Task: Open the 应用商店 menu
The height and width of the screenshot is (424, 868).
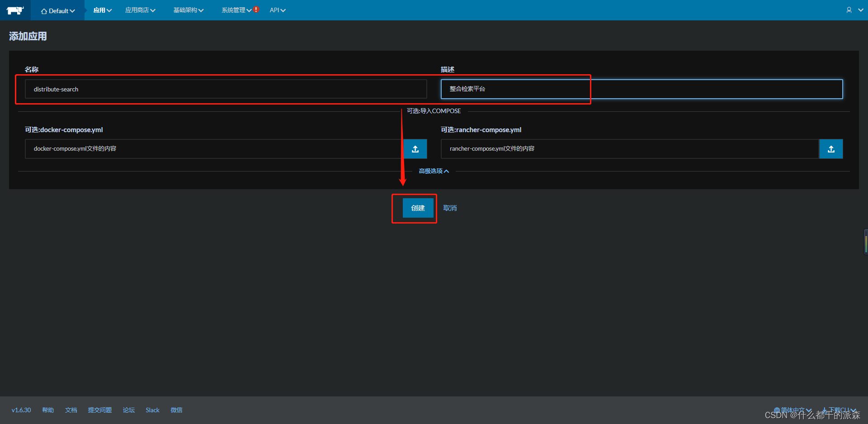Action: coord(140,10)
